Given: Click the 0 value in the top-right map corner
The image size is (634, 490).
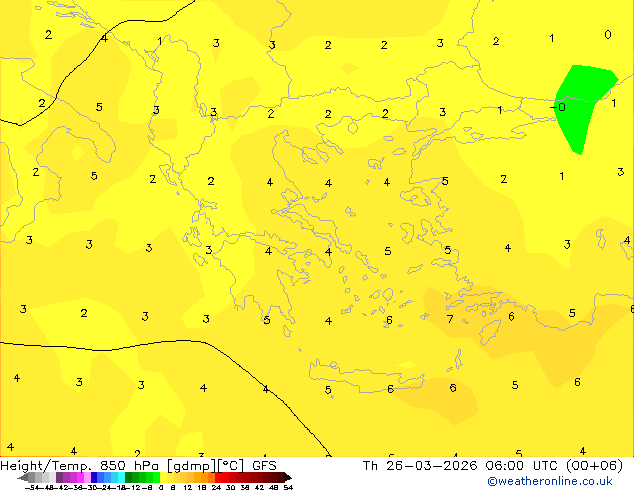Looking at the screenshot, I should pos(608,35).
